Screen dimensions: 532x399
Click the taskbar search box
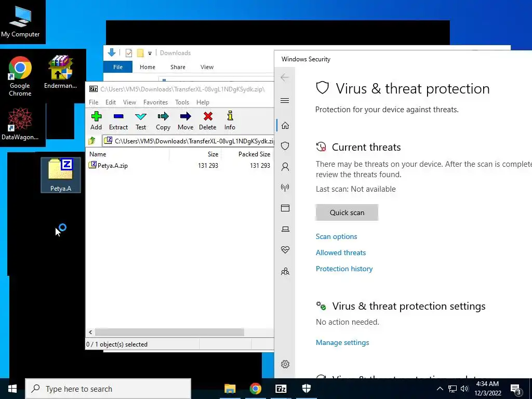(108, 389)
